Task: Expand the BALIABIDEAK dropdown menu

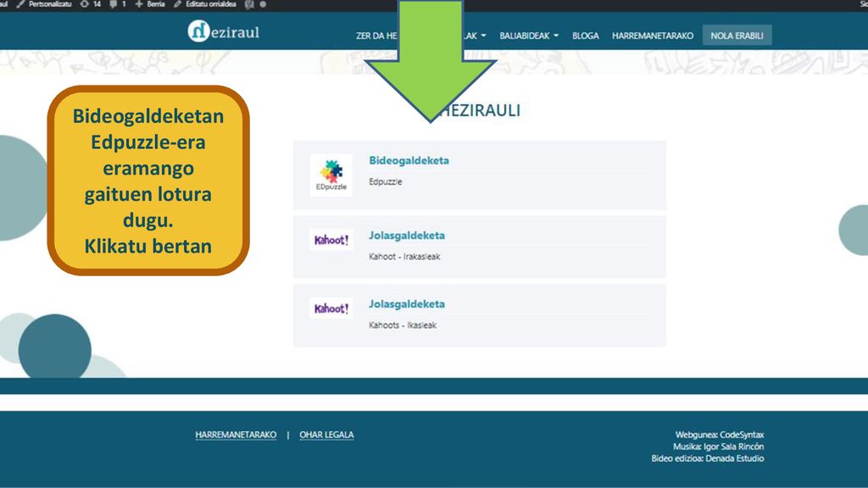Action: (x=529, y=36)
